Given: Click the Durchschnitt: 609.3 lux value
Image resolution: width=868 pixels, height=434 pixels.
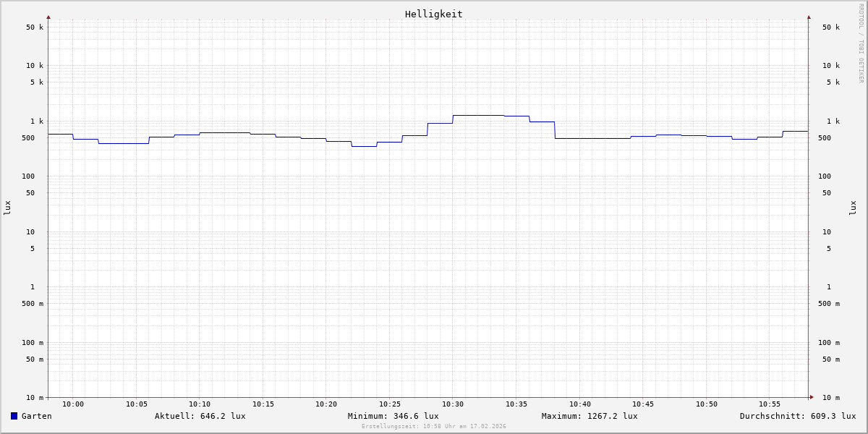Looking at the screenshot, I should pos(797,416).
